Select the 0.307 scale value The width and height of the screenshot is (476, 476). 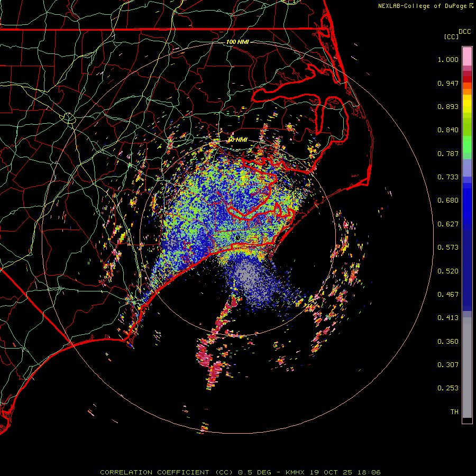coord(448,365)
